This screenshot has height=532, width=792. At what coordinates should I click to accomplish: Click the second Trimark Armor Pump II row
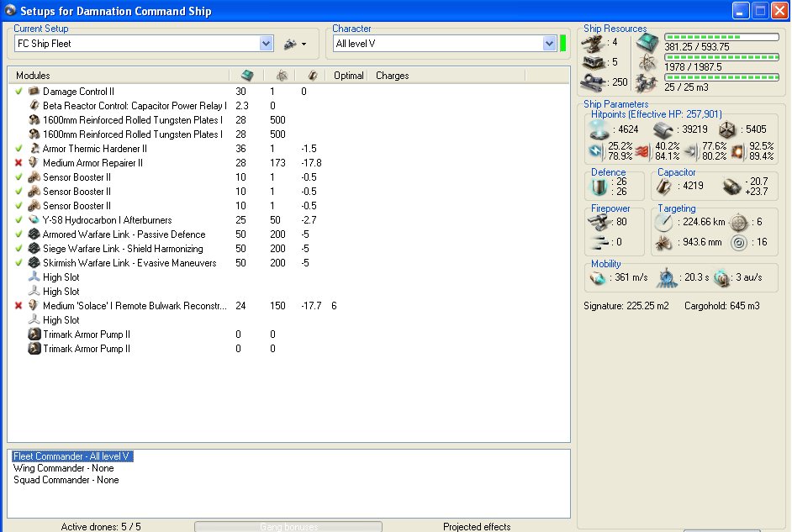289,349
